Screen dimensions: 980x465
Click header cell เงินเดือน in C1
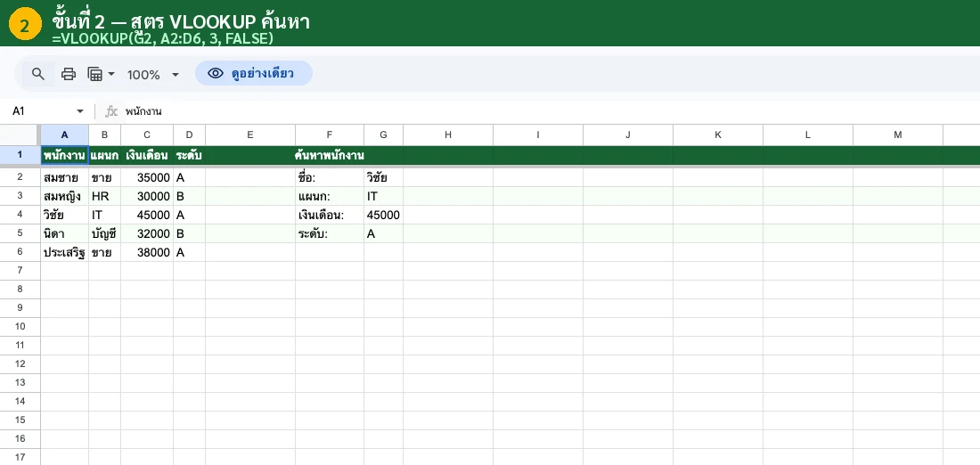pos(147,155)
